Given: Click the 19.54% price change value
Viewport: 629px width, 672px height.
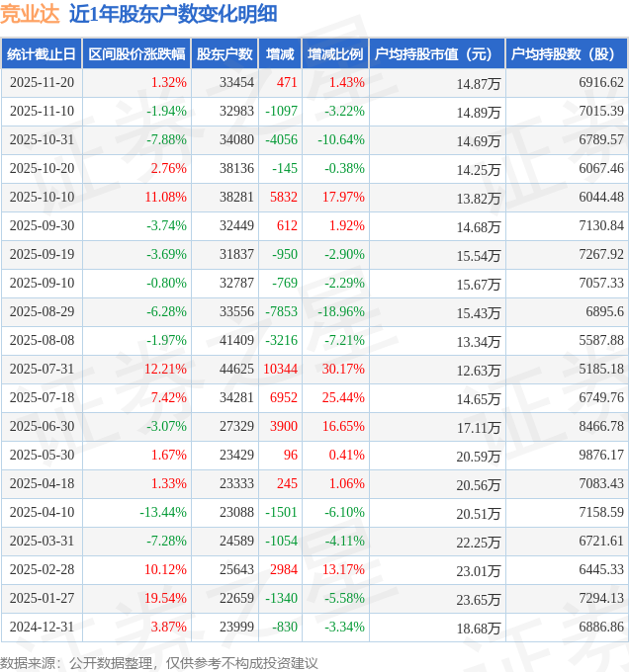Looking at the screenshot, I should (x=165, y=598).
